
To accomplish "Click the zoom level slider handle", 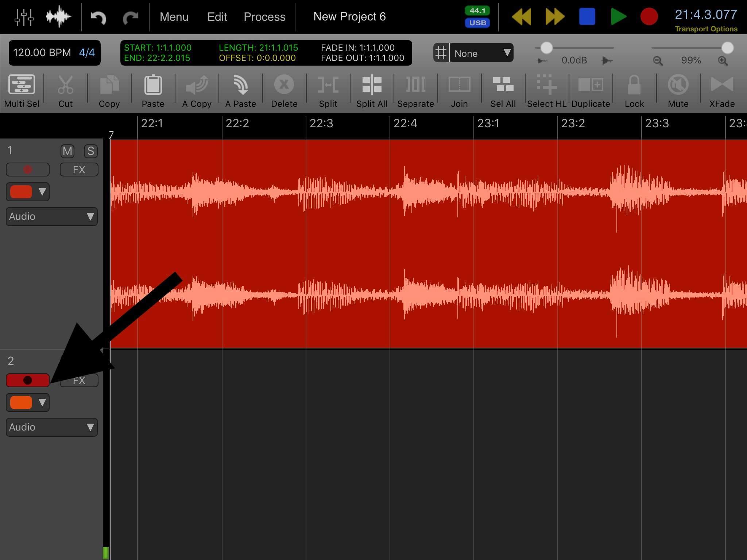I will 727,48.
